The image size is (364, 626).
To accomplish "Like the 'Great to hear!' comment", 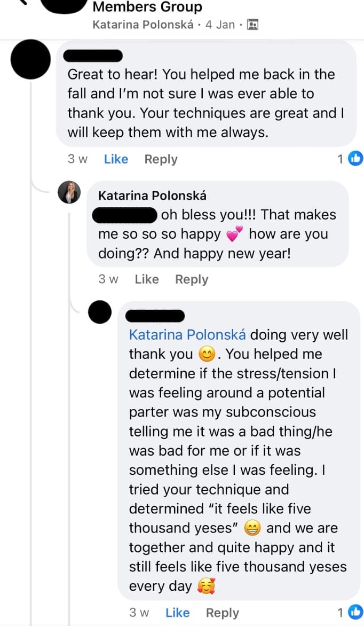I will point(116,159).
